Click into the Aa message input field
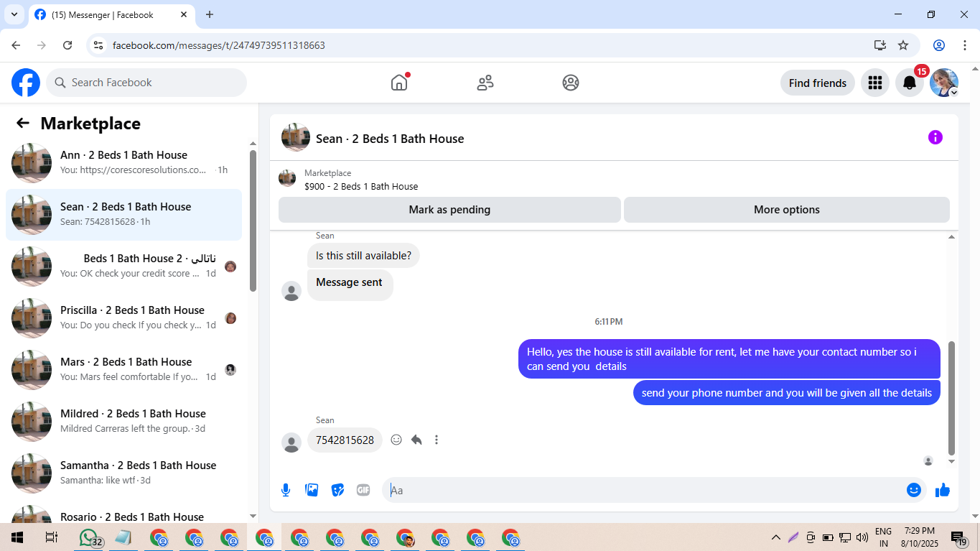The height and width of the screenshot is (551, 980). pyautogui.click(x=643, y=490)
